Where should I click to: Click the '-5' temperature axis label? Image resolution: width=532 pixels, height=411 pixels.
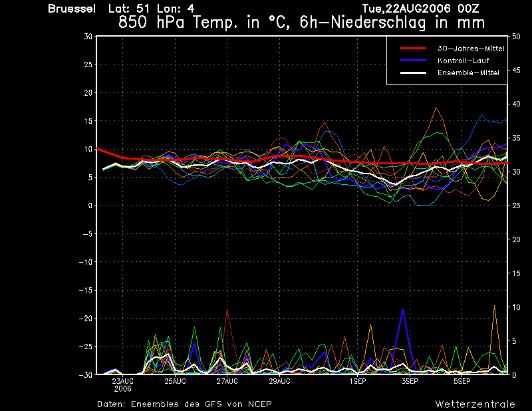point(88,234)
